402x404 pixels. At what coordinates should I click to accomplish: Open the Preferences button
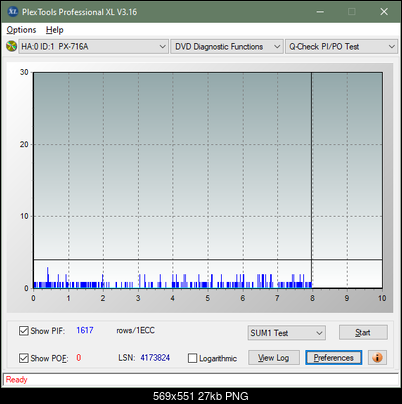333,358
